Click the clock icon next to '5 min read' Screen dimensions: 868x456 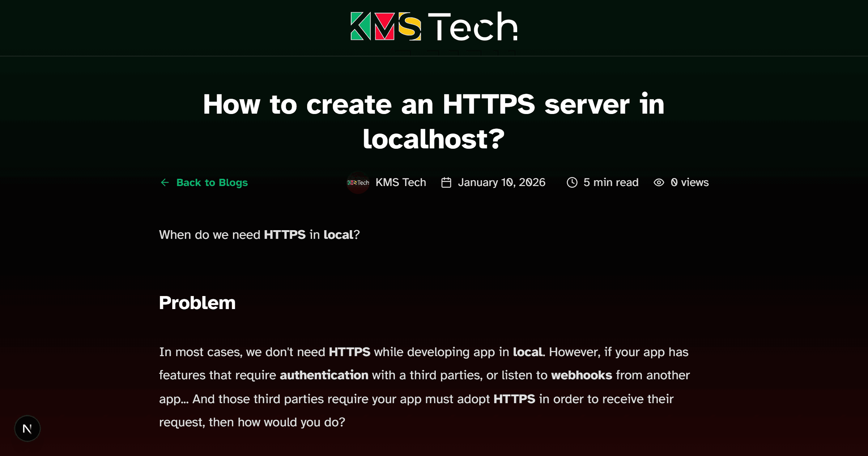[x=572, y=182]
